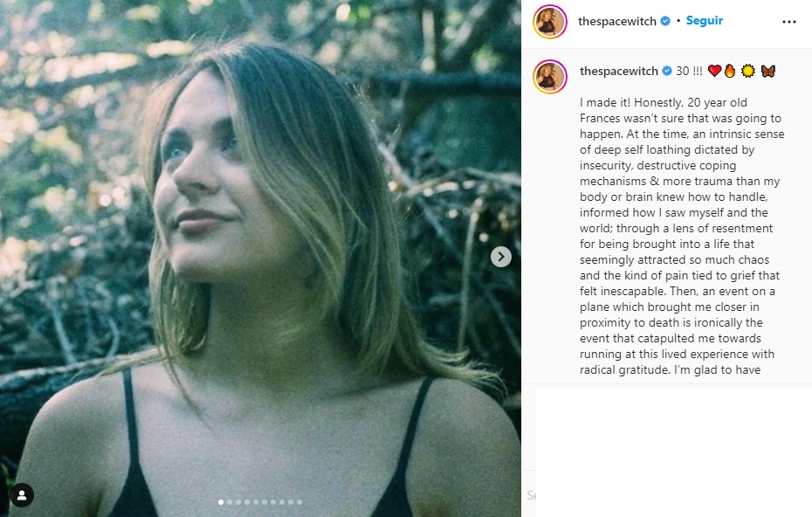
Task: Open thespacewitch profile from header username
Action: click(x=617, y=22)
